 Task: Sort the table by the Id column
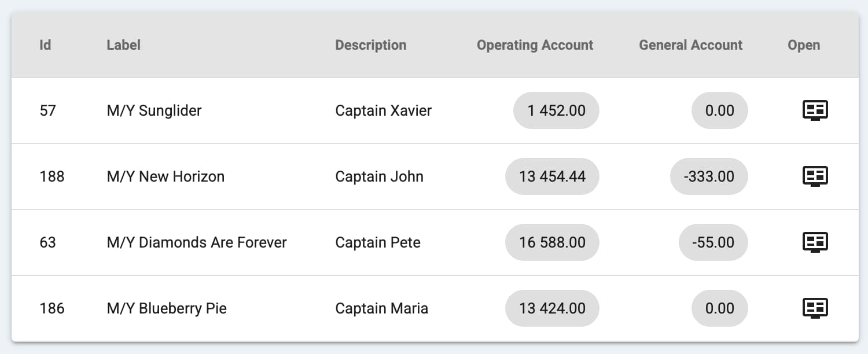(x=45, y=45)
